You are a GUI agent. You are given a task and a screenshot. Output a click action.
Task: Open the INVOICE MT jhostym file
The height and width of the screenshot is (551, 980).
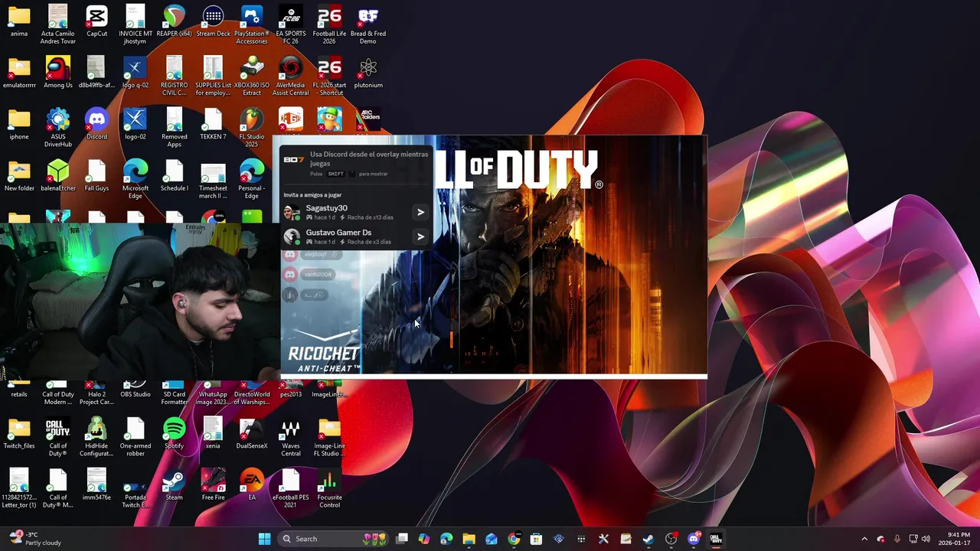[x=136, y=24]
